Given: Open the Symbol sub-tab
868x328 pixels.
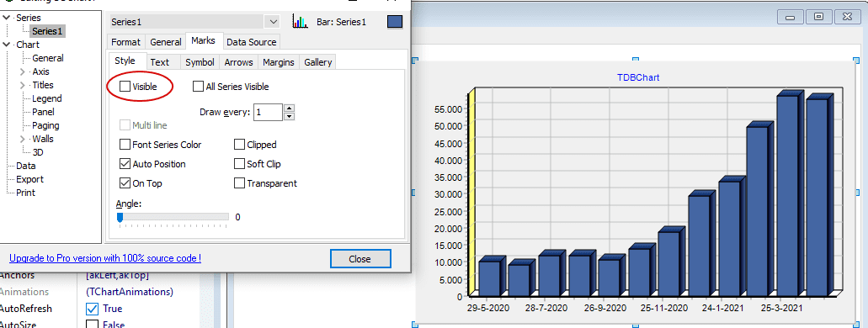Looking at the screenshot, I should click(200, 62).
